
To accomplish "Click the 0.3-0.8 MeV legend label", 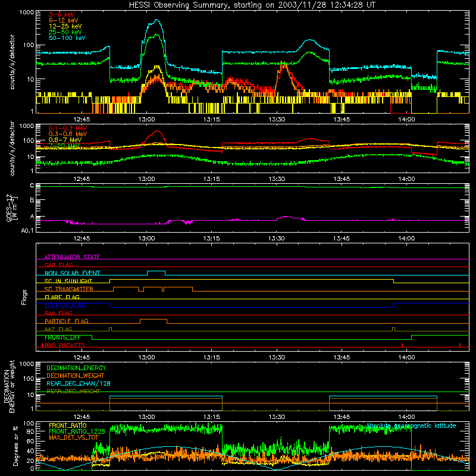I will coord(68,134).
